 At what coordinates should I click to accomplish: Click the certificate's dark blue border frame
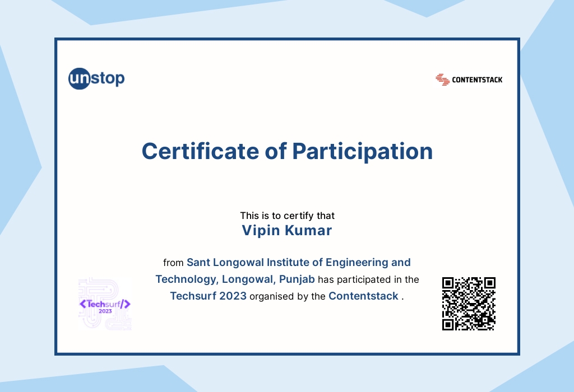(x=287, y=39)
